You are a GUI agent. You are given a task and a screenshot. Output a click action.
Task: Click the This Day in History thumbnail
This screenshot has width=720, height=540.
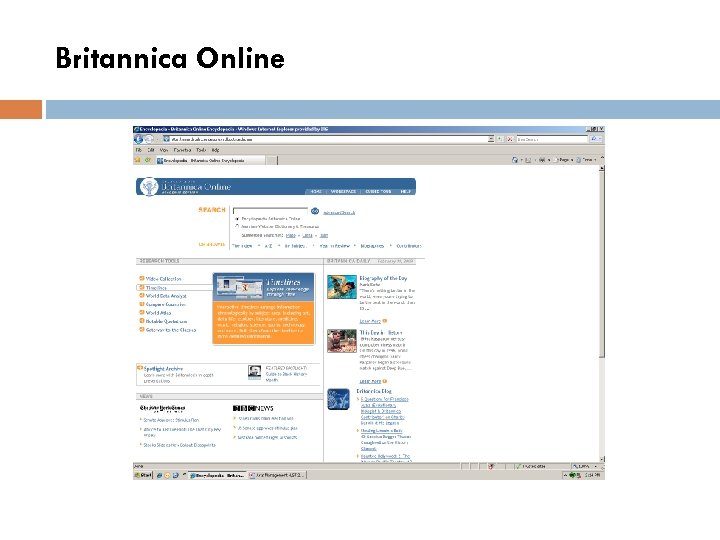coord(342,341)
